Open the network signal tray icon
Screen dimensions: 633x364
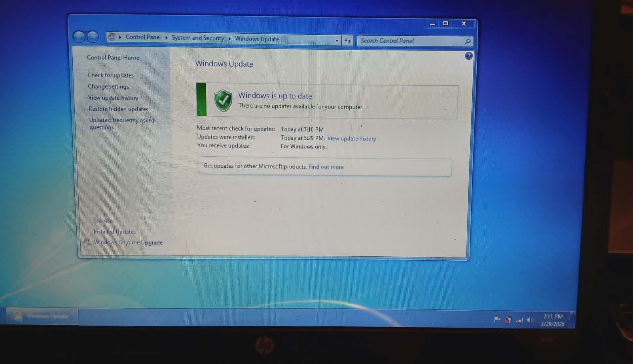[x=519, y=320]
